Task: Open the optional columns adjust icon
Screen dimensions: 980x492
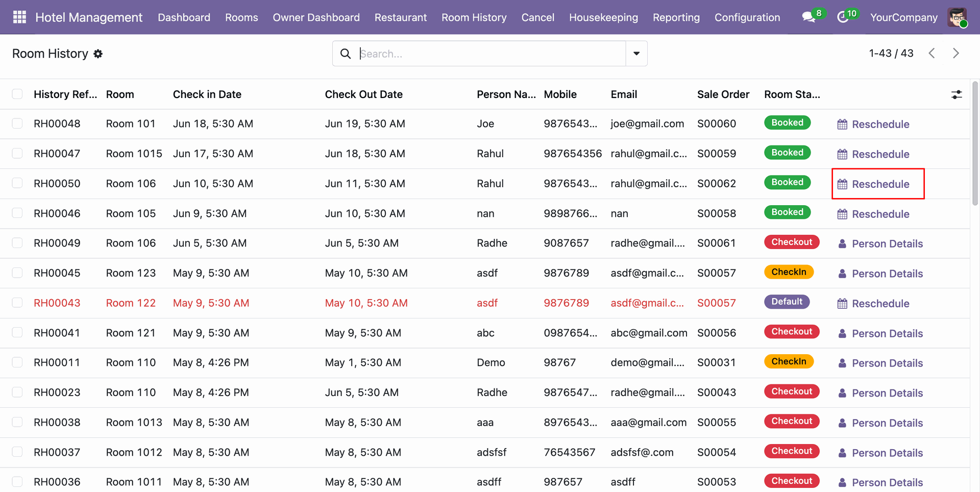Action: (x=957, y=94)
